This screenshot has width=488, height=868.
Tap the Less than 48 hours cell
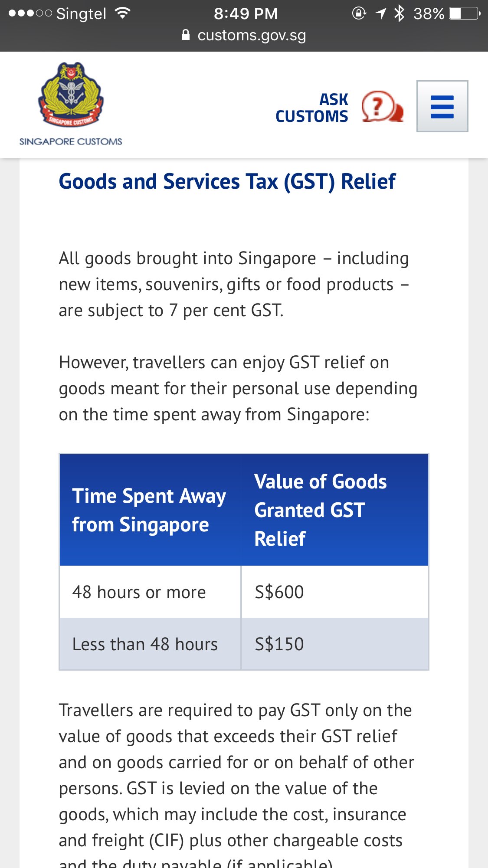click(150, 644)
